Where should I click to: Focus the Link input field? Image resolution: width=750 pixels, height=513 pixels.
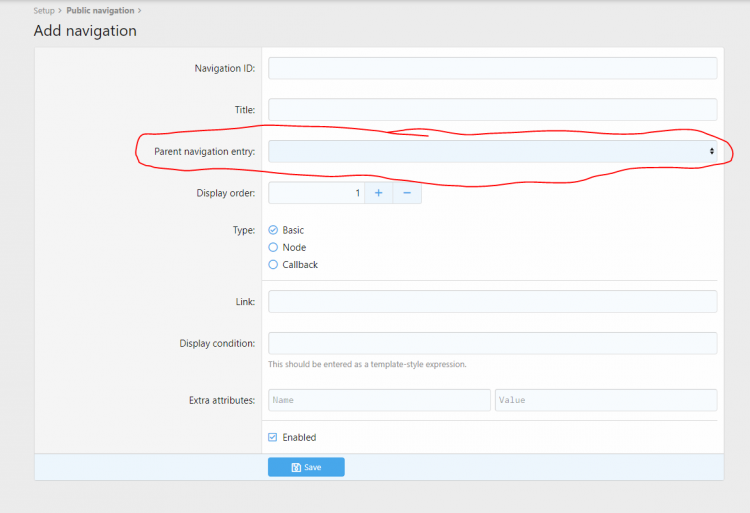(492, 301)
